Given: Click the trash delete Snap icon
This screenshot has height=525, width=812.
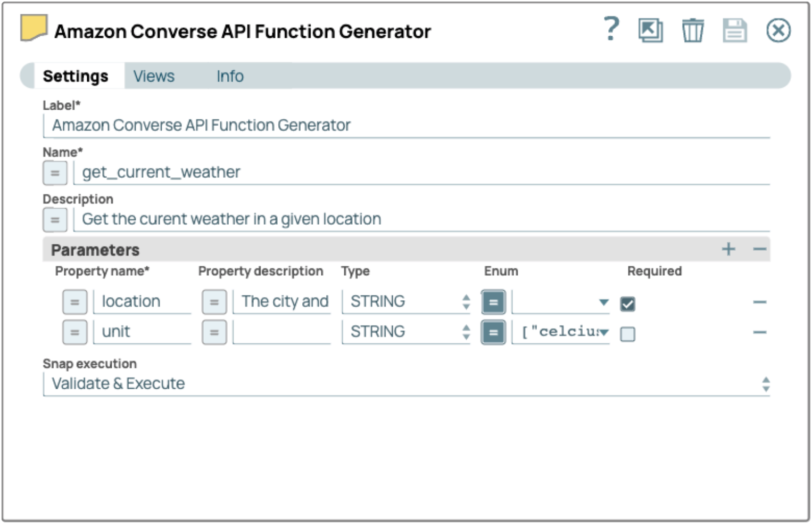Looking at the screenshot, I should point(692,30).
